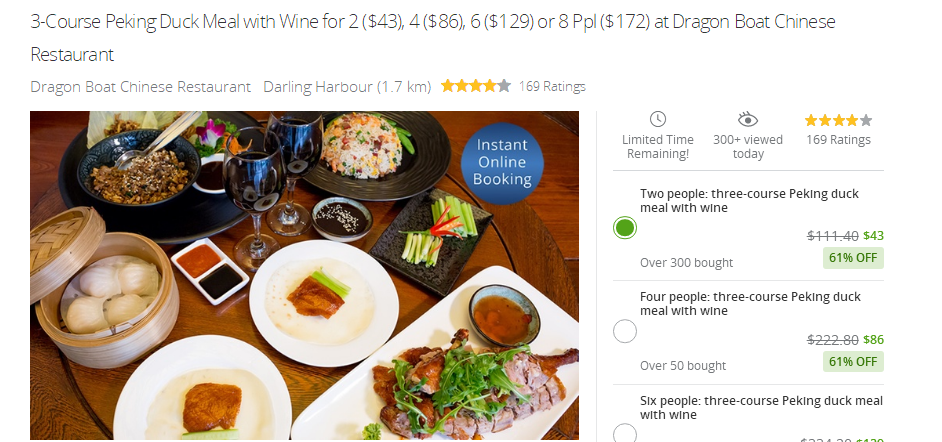Open the Dragon Boat Chinese Restaurant link
942x442 pixels.
[141, 86]
